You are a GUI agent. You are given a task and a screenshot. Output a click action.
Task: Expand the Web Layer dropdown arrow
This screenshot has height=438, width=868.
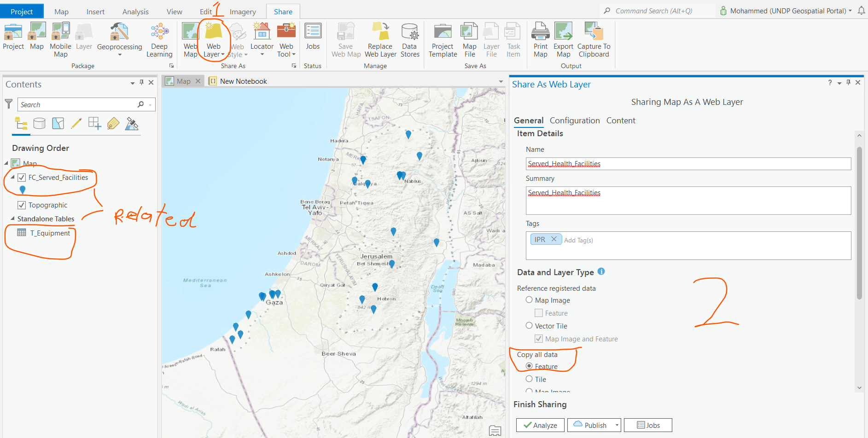(223, 54)
